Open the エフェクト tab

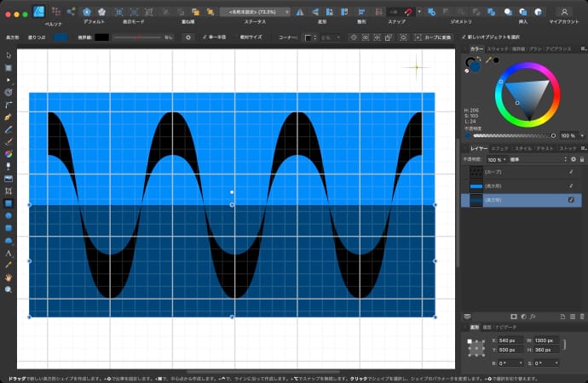pos(500,148)
